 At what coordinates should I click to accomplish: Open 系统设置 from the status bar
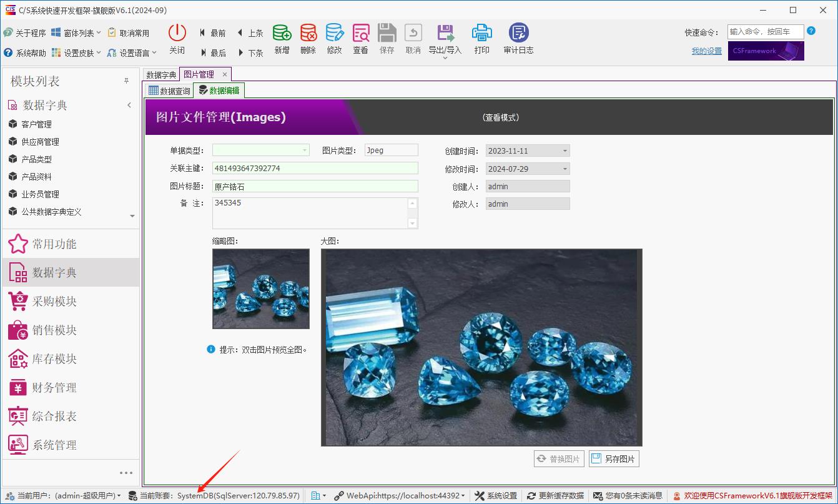click(x=495, y=494)
